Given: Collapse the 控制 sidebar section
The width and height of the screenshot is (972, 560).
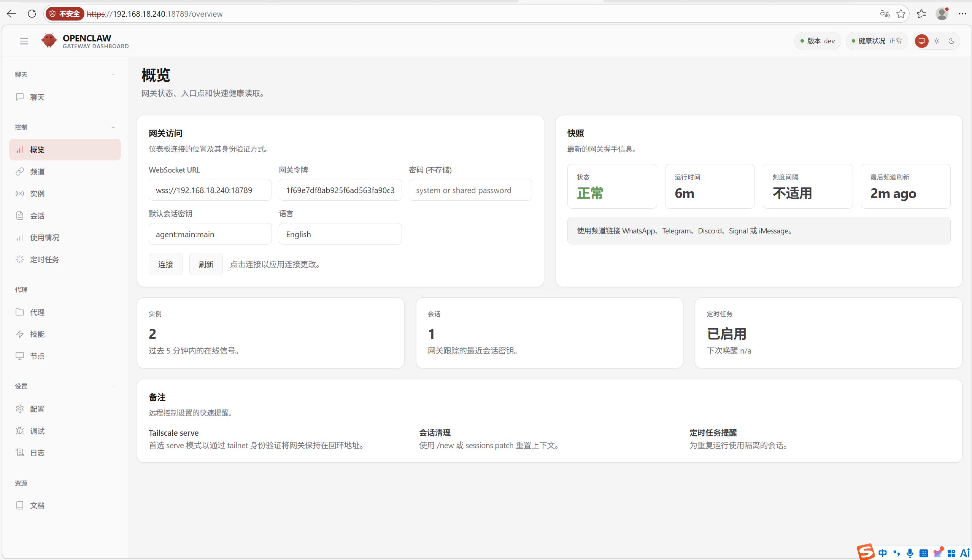Looking at the screenshot, I should [113, 127].
